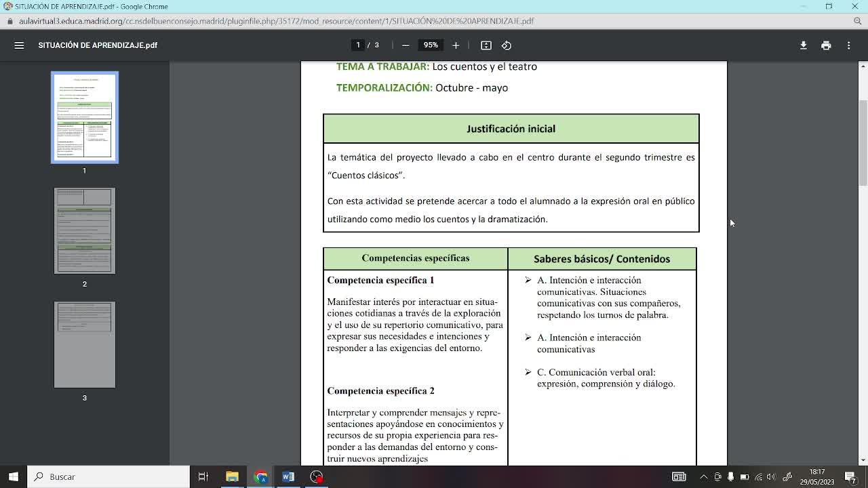Click the PDF file name in the toolbar
Image resolution: width=868 pixels, height=488 pixels.
point(98,45)
